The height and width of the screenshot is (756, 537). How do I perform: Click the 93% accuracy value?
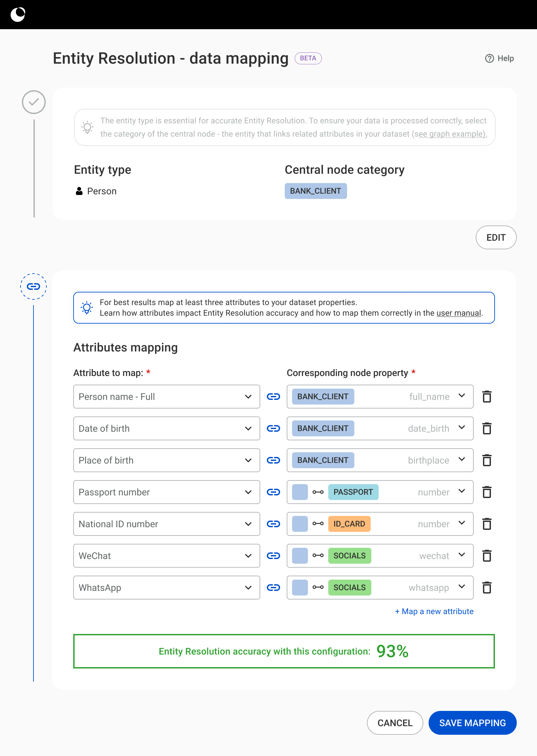coord(392,651)
